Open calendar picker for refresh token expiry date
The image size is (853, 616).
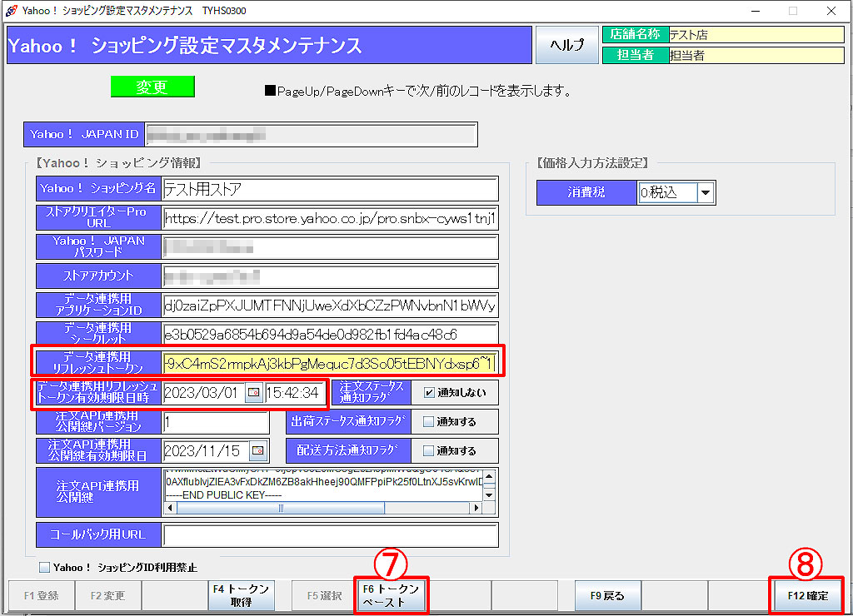(253, 393)
